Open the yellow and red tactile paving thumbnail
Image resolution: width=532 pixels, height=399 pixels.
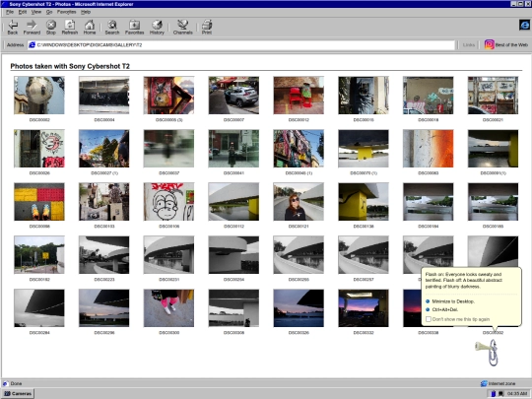pyautogui.click(x=39, y=202)
